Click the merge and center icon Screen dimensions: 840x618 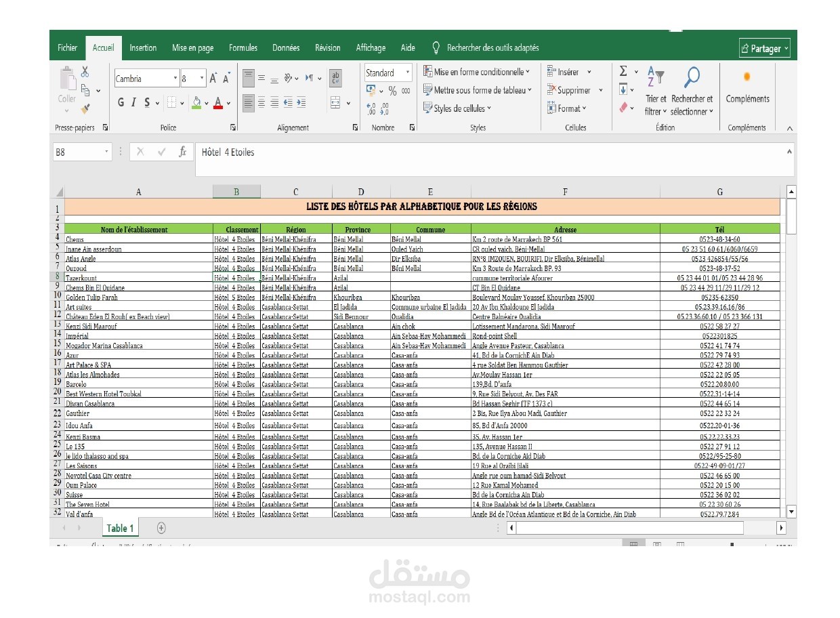335,102
